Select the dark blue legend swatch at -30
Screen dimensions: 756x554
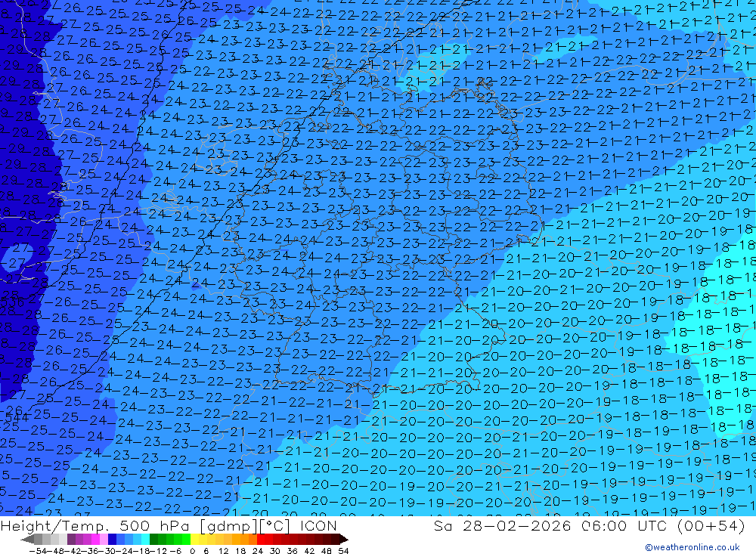pos(112,539)
